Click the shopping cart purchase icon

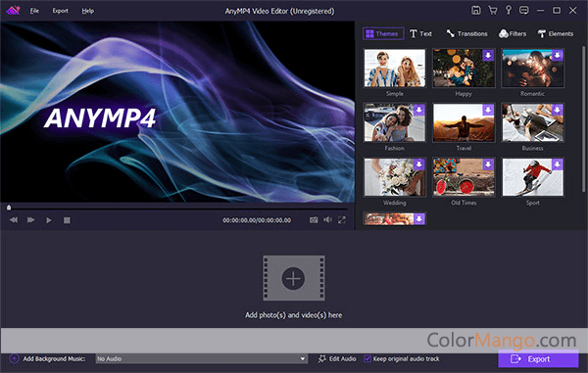click(493, 11)
